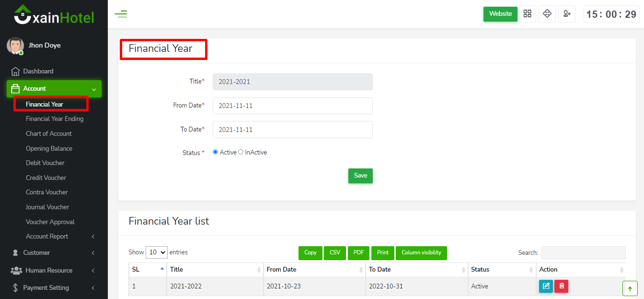Screen dimensions: 644x299
Task: Select the Active status radio button
Action: [x=215, y=152]
